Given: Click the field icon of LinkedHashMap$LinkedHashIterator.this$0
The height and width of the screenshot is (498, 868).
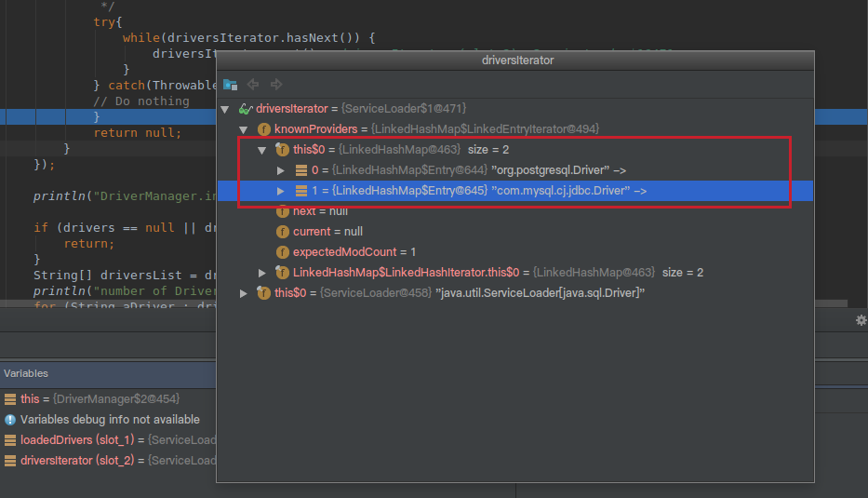Looking at the screenshot, I should [x=282, y=272].
